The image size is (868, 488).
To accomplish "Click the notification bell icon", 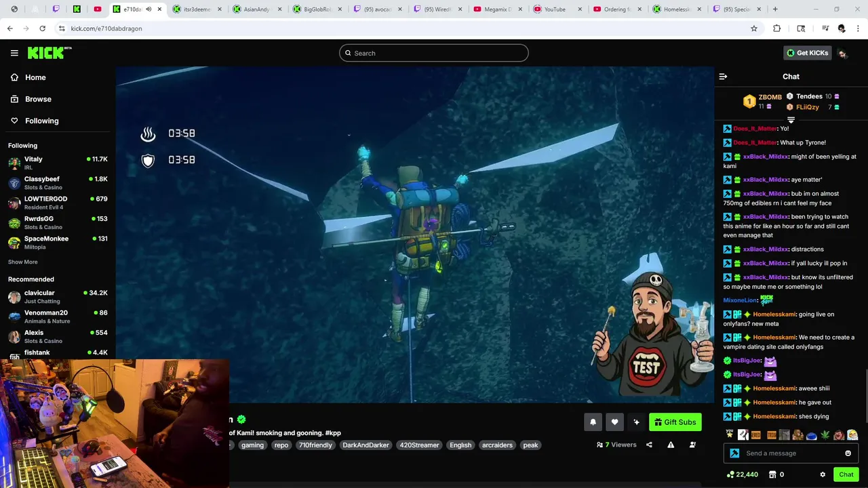I will pyautogui.click(x=593, y=422).
